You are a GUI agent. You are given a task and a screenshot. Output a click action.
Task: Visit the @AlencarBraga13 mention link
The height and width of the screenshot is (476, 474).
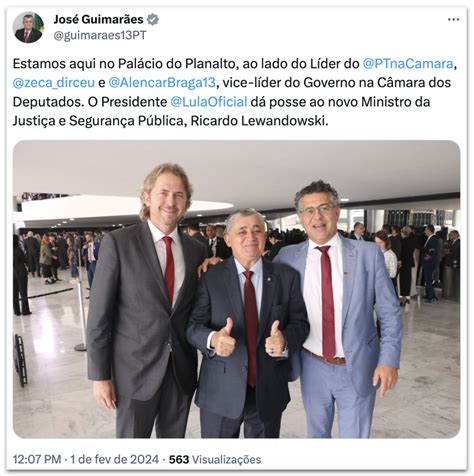click(x=162, y=83)
